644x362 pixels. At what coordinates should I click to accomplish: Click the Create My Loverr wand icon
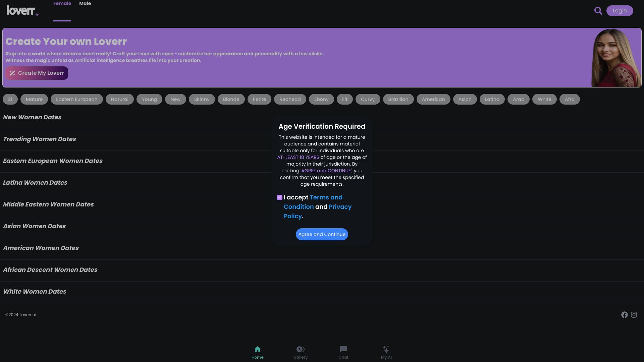coord(12,73)
